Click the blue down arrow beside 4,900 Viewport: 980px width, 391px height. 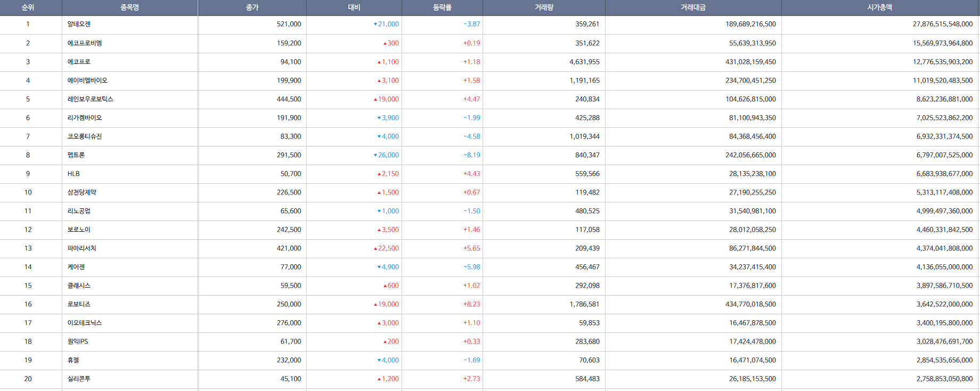(x=379, y=267)
